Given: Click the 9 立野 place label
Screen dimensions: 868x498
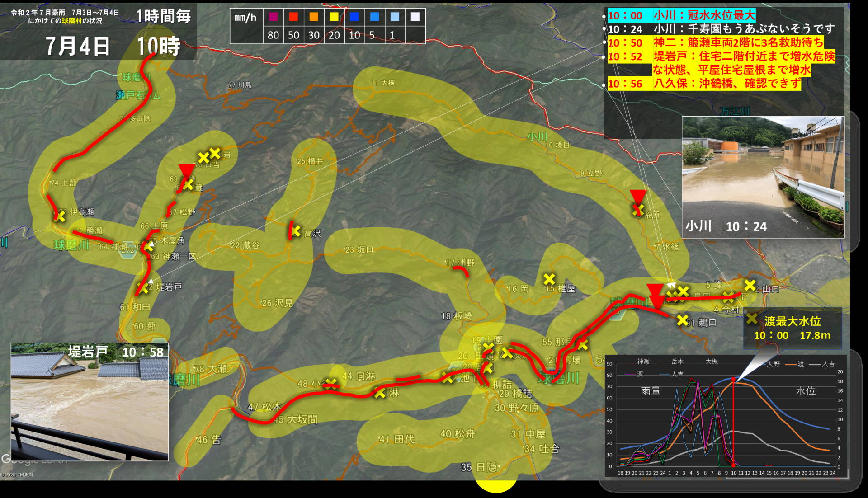Looking at the screenshot, I should 591,173.
